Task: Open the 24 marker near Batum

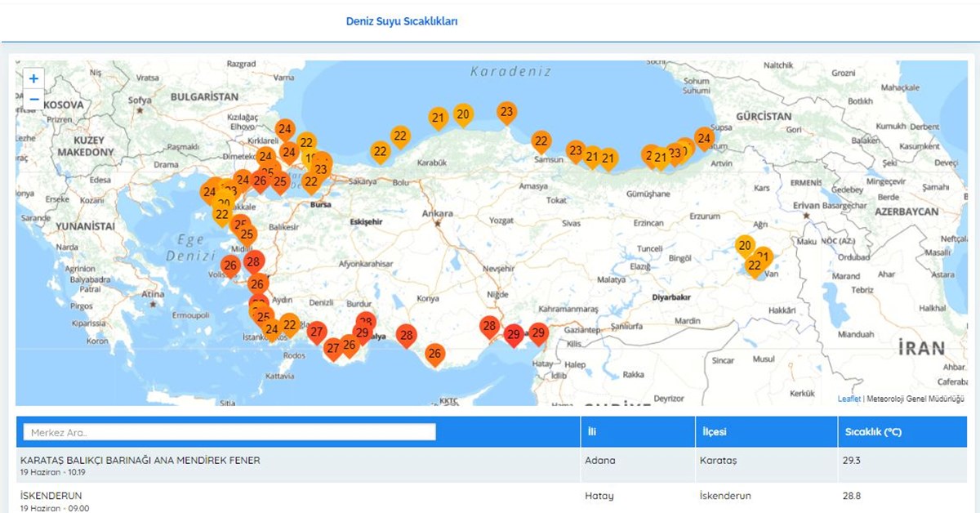Action: 704,139
